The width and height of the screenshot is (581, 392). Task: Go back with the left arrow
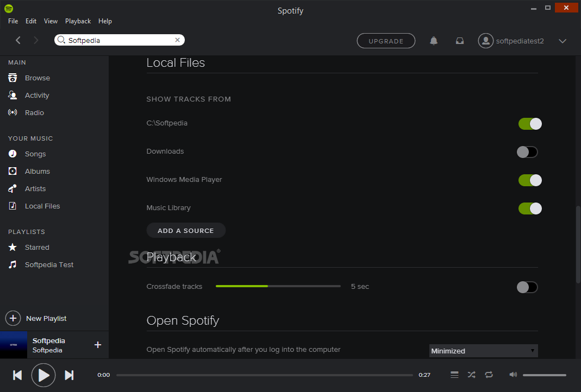pyautogui.click(x=18, y=40)
